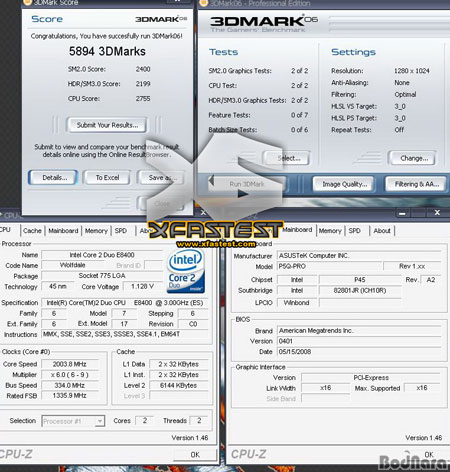Click Resolution setting 1280 x 1024
Image resolution: width=450 pixels, height=472 pixels.
tap(412, 71)
